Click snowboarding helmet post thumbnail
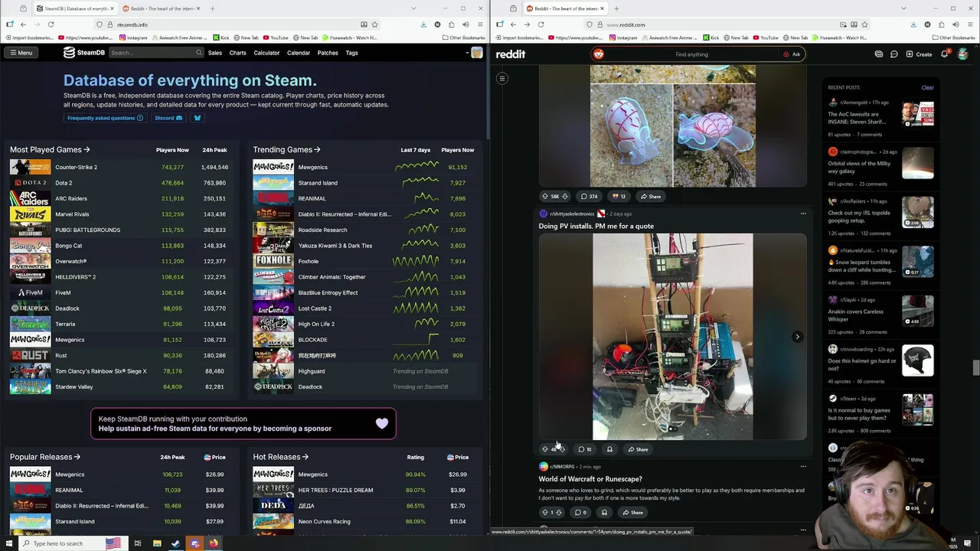This screenshot has height=551, width=980. (x=917, y=360)
